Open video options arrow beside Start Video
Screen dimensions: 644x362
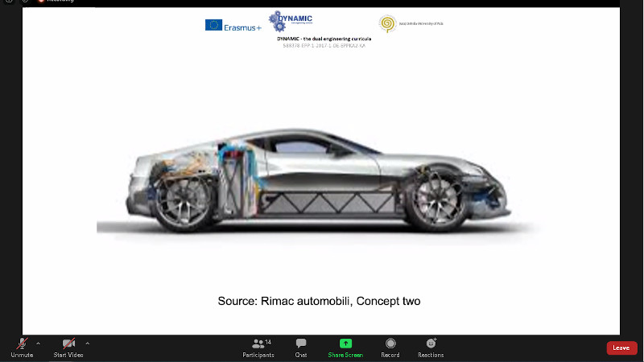tap(87, 343)
